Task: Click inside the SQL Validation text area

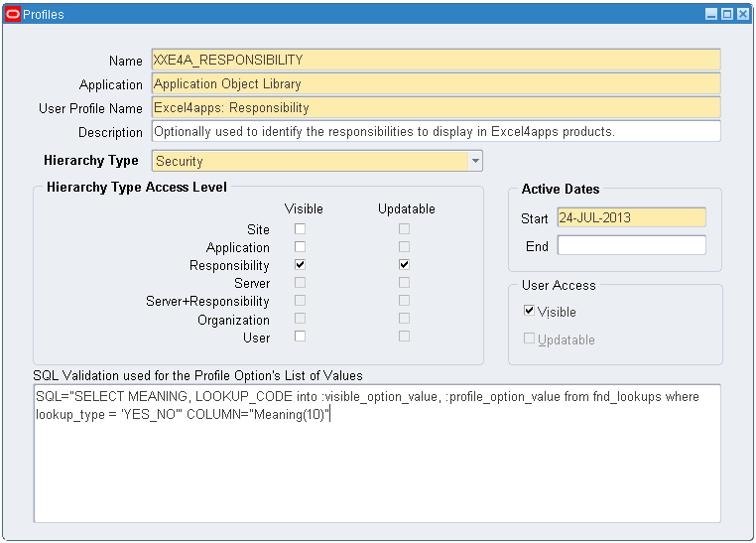Action: (377, 454)
